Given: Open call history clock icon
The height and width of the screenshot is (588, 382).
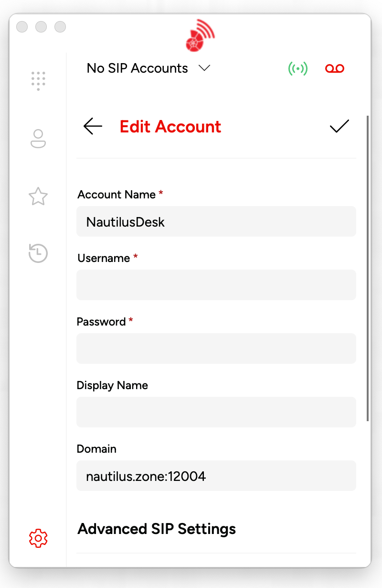Looking at the screenshot, I should [x=38, y=253].
